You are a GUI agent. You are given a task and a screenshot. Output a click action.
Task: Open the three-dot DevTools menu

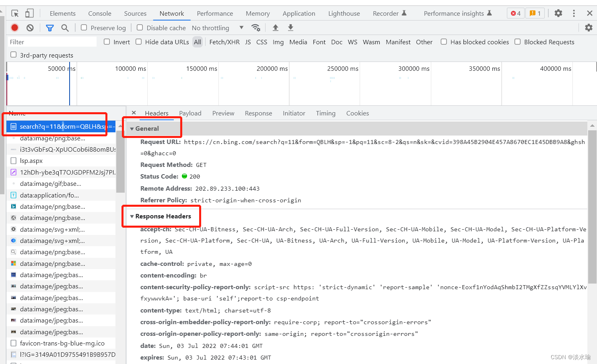pyautogui.click(x=574, y=13)
